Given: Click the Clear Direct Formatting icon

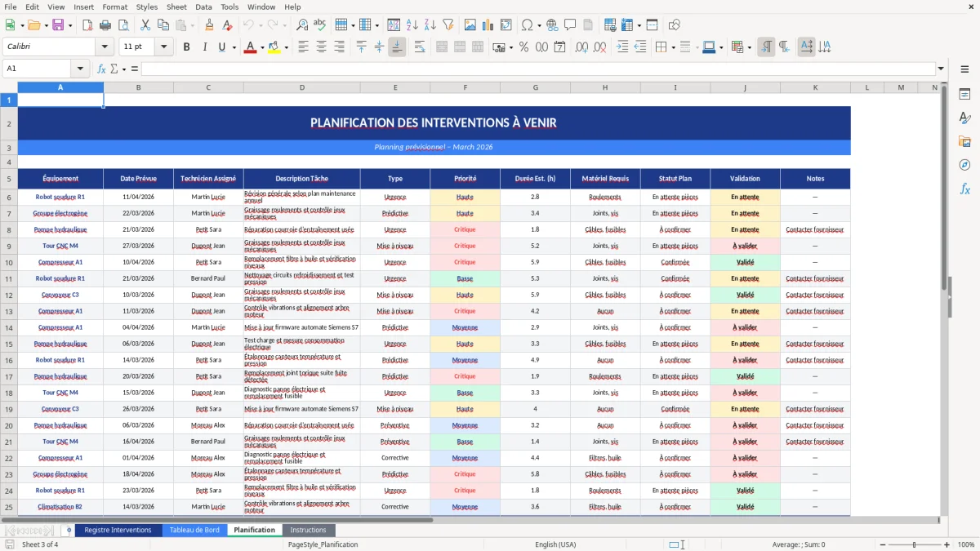Looking at the screenshot, I should (226, 25).
